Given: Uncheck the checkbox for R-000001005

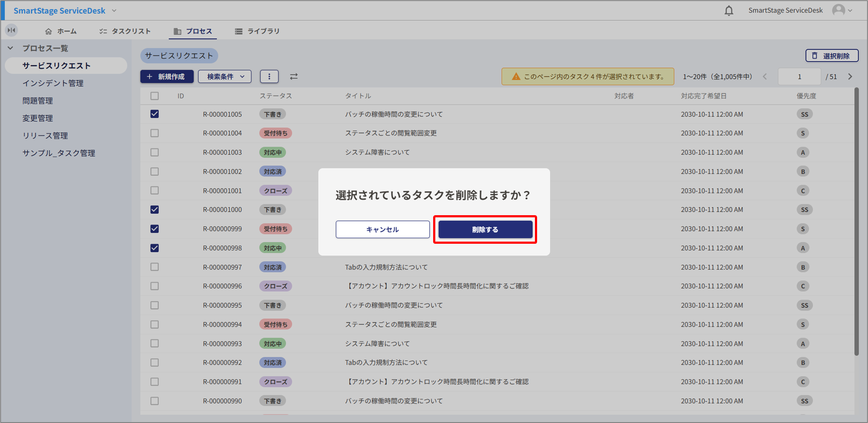Looking at the screenshot, I should coord(155,114).
